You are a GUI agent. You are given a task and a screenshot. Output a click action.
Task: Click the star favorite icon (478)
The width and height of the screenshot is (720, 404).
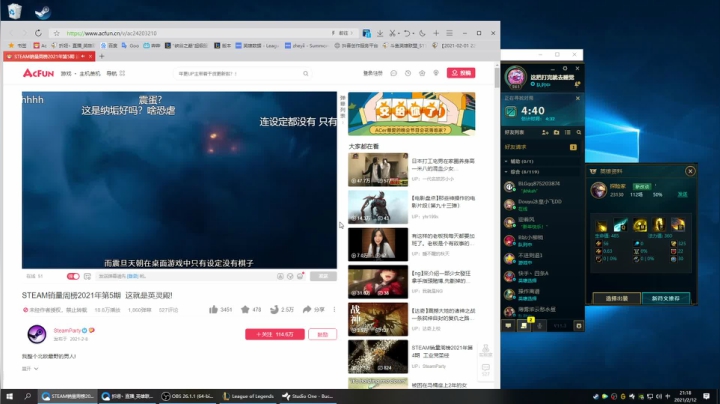[x=245, y=309]
